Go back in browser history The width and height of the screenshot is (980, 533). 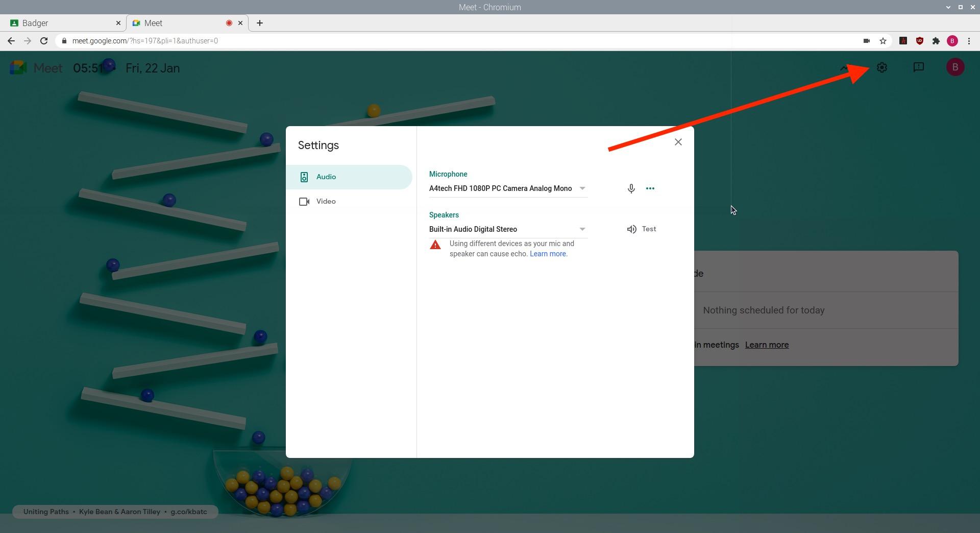pyautogui.click(x=11, y=41)
